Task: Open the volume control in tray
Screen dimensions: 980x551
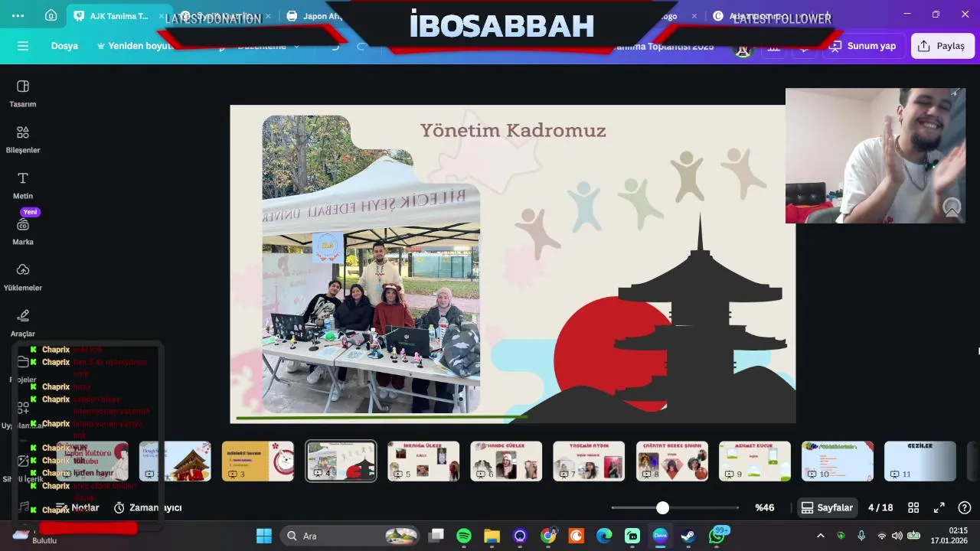Action: click(x=897, y=536)
